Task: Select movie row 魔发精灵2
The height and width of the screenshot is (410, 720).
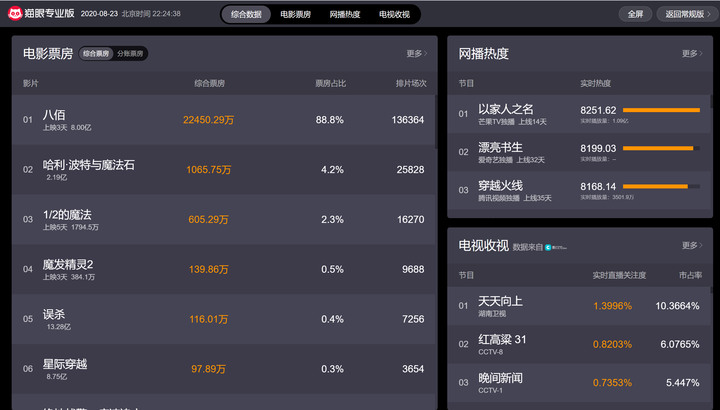Action: [x=223, y=270]
